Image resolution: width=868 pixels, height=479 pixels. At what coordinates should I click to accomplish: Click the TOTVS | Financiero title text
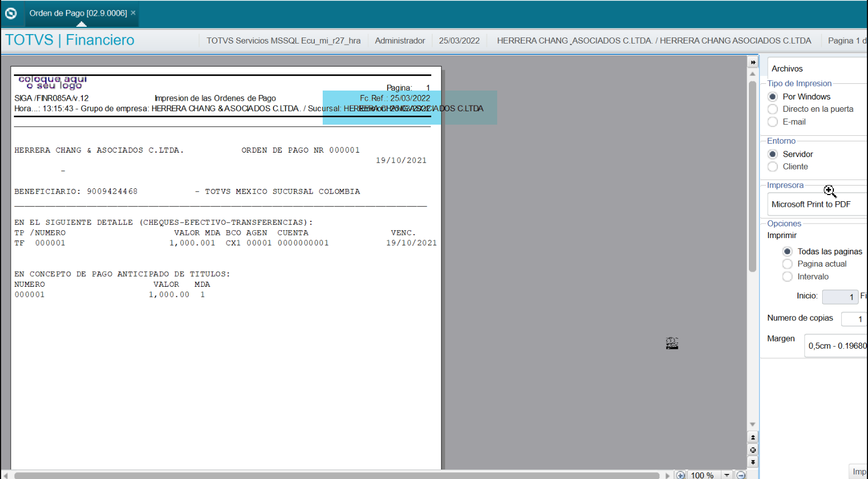(70, 40)
